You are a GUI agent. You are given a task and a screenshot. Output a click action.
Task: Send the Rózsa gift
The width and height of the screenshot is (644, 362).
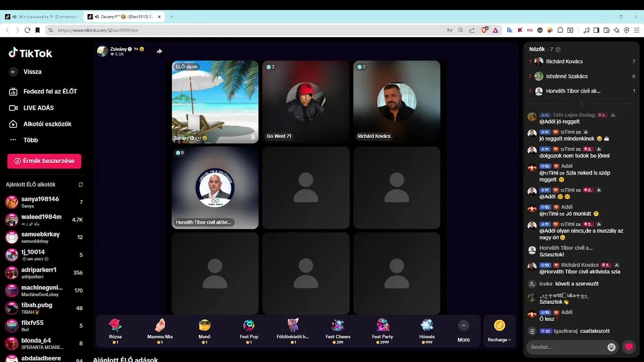click(115, 331)
